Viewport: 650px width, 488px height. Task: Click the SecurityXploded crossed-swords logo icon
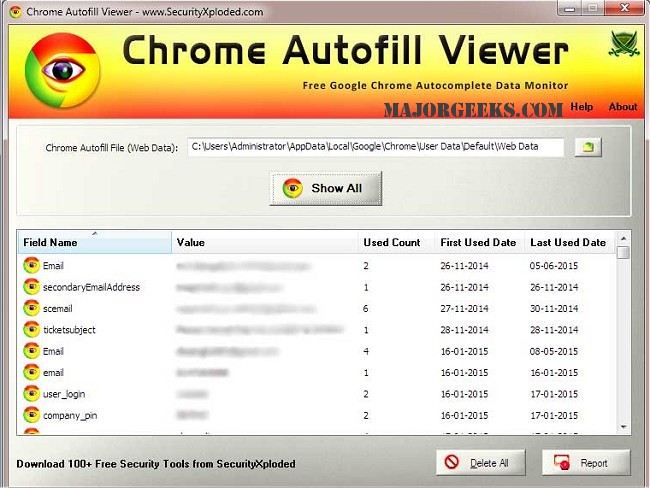(x=624, y=44)
